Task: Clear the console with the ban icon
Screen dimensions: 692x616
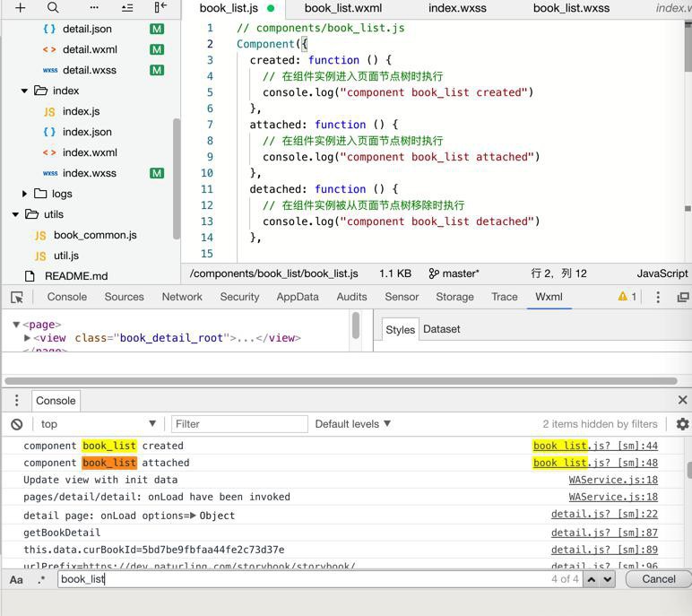Action: point(17,424)
